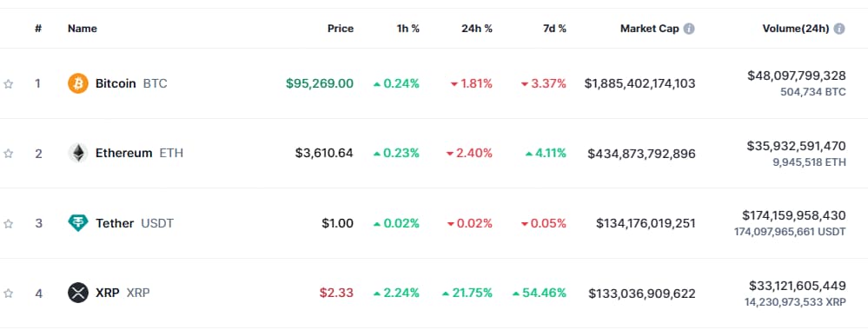Open the Bitcoin coin page link
868x330 pixels.
tap(117, 83)
